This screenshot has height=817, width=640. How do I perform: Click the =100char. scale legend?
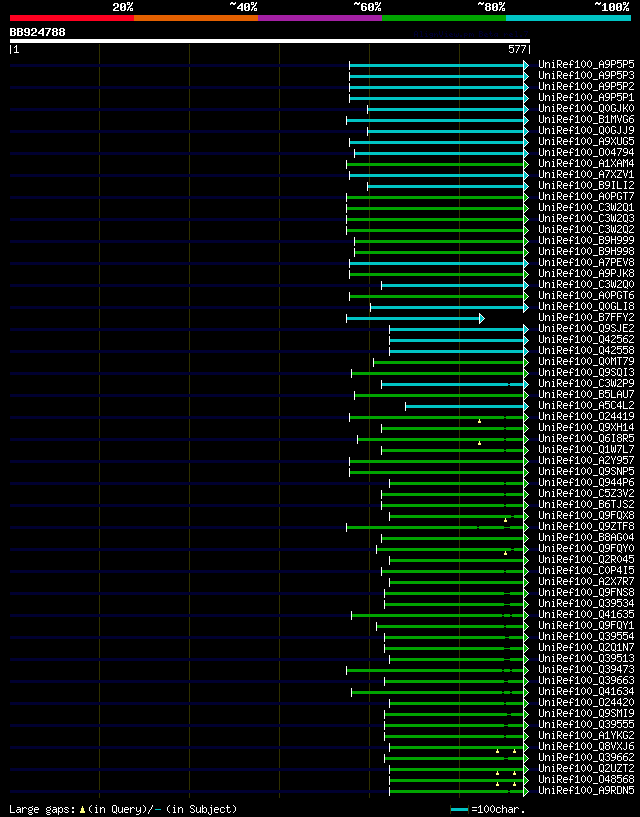[488, 809]
